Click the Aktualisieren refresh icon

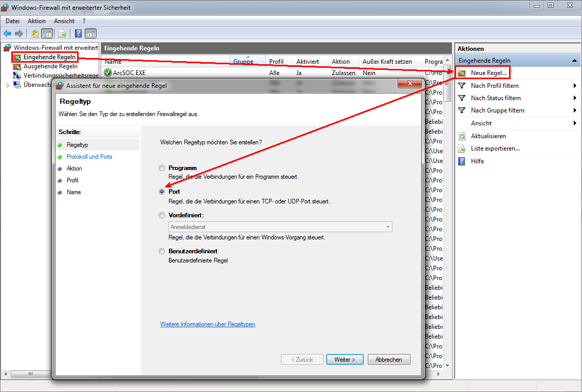461,136
